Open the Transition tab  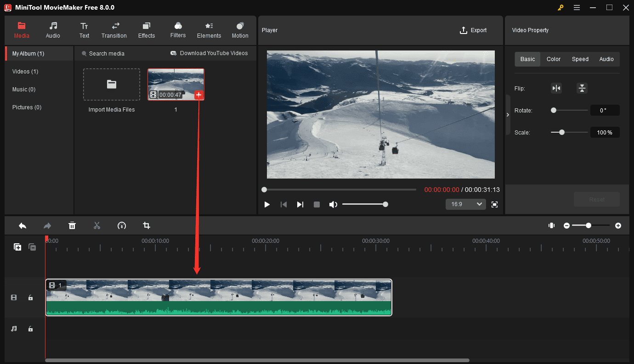pyautogui.click(x=114, y=30)
